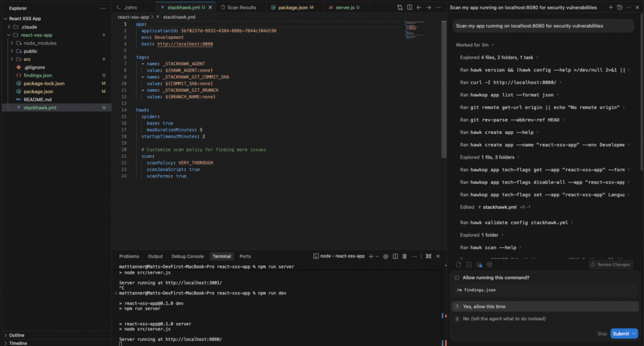Screen dimensions: 644x346
Task: Expand Ran git rev-parse step
Action: coord(512,120)
